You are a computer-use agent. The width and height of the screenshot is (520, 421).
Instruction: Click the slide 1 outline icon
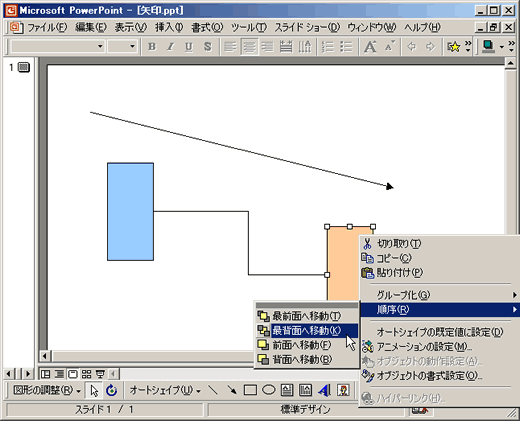[24, 67]
